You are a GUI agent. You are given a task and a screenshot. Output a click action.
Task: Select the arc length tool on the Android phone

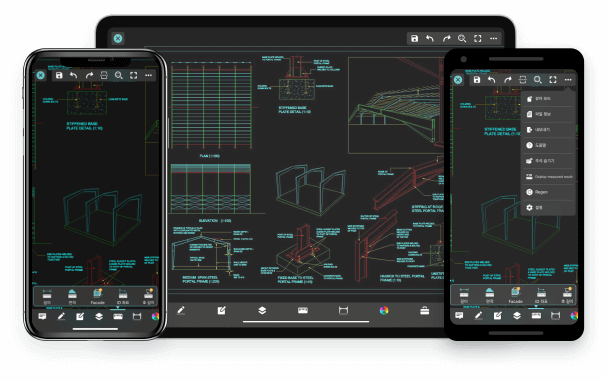[x=567, y=295]
